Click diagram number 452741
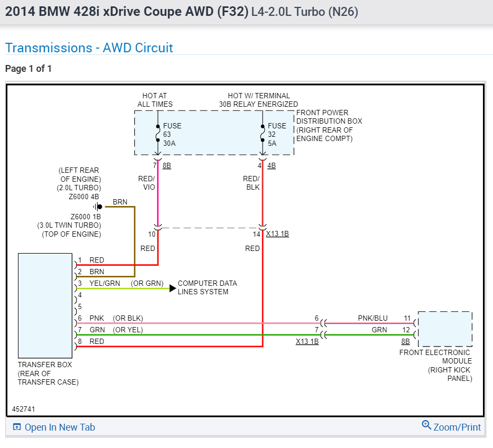493x448 pixels. point(24,409)
